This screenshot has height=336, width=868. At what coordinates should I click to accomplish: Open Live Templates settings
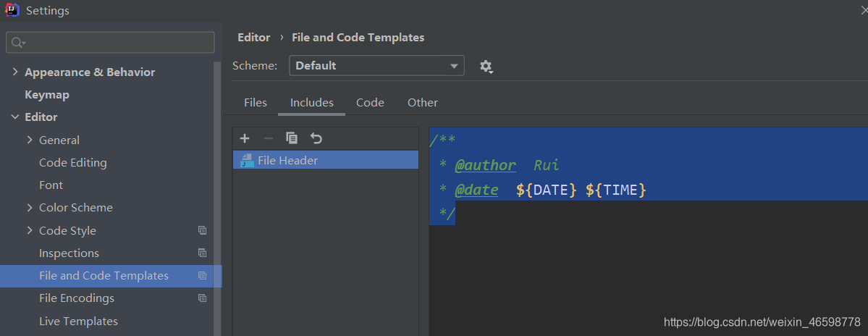click(x=79, y=321)
